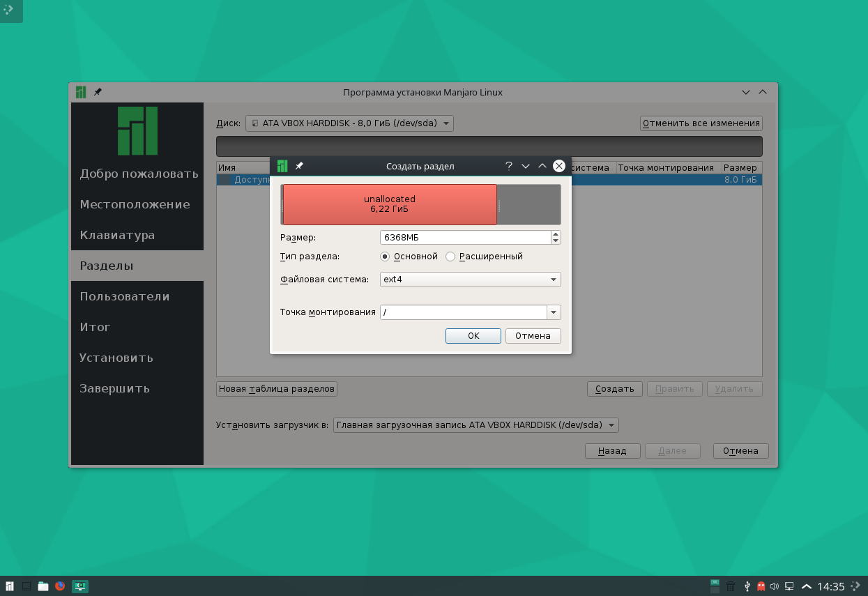
Task: Click the mount point text field
Action: click(x=464, y=312)
